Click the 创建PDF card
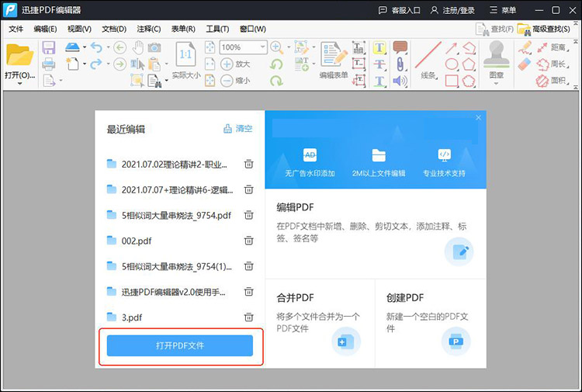Image resolution: width=582 pixels, height=392 pixels. (431, 324)
